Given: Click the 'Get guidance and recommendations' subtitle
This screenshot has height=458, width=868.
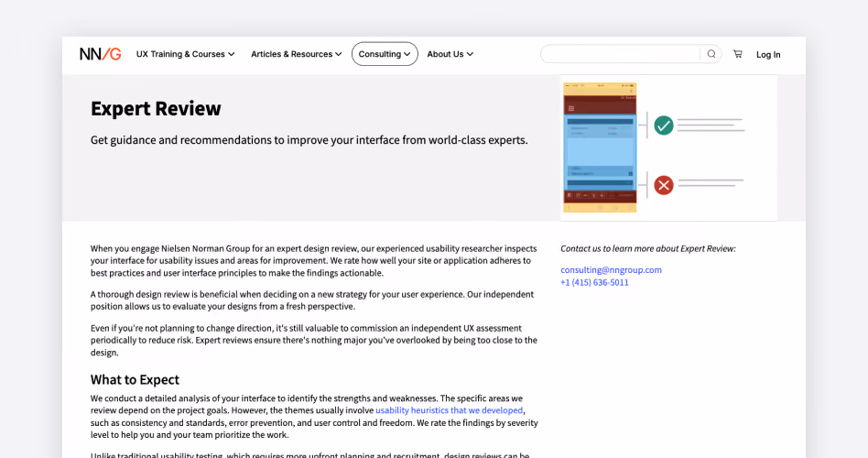Looking at the screenshot, I should tap(309, 140).
